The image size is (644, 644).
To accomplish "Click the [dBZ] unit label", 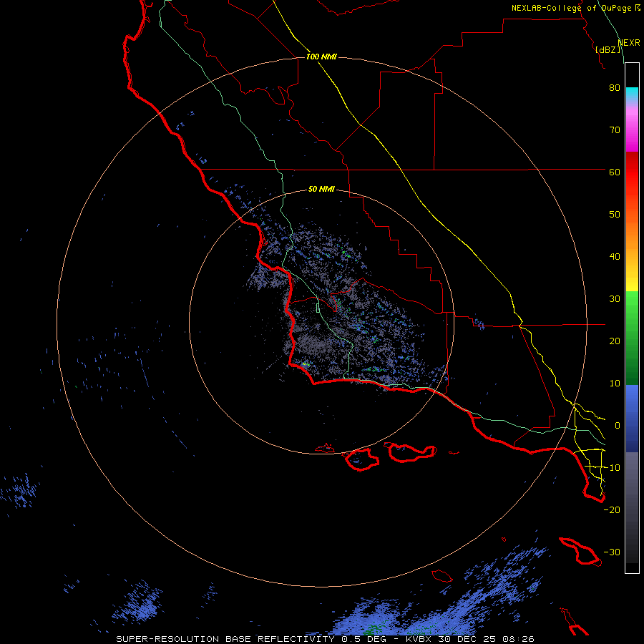I will point(608,50).
